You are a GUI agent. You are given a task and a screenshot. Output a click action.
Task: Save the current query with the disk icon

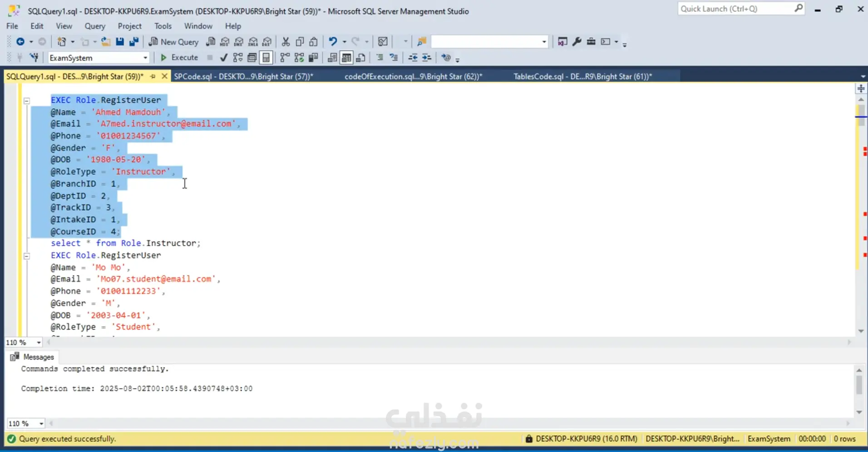(x=120, y=42)
